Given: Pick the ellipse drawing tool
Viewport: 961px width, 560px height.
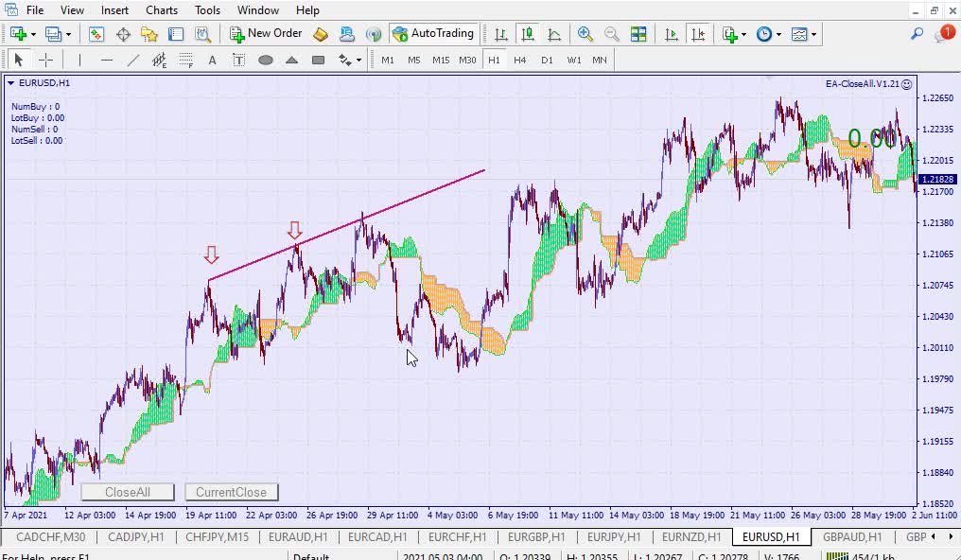Looking at the screenshot, I should tap(266, 60).
